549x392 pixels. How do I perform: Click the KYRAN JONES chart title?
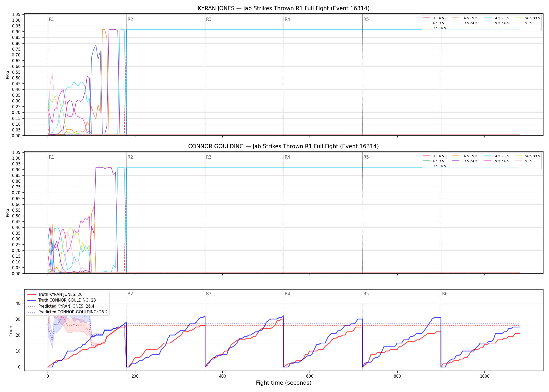(x=284, y=8)
